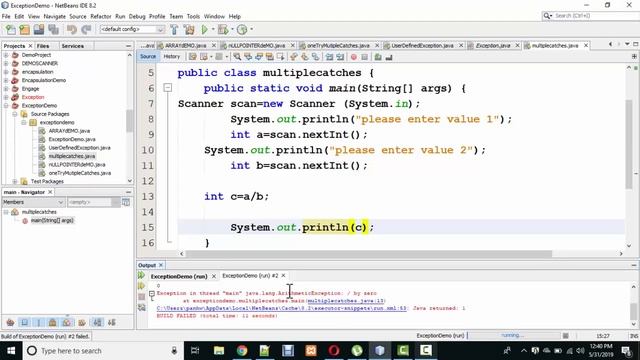The image size is (640, 360).
Task: Collapse the ExceptionDemo project node
Action: click(x=6, y=106)
